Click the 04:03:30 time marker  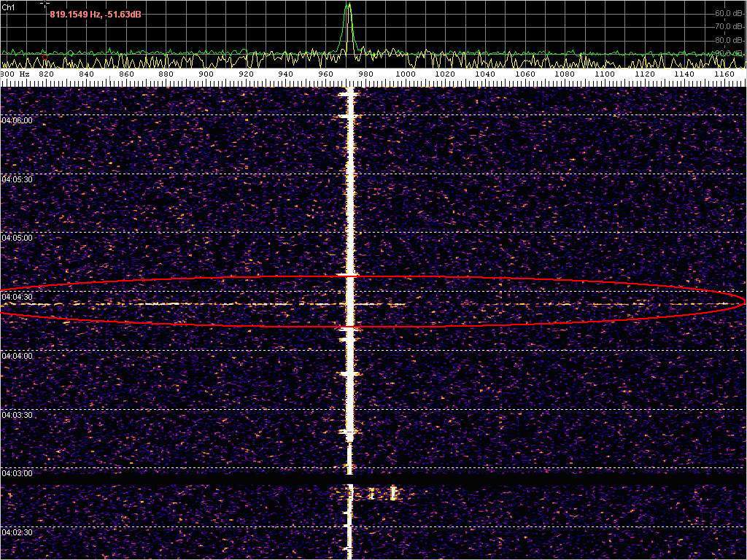[17, 414]
